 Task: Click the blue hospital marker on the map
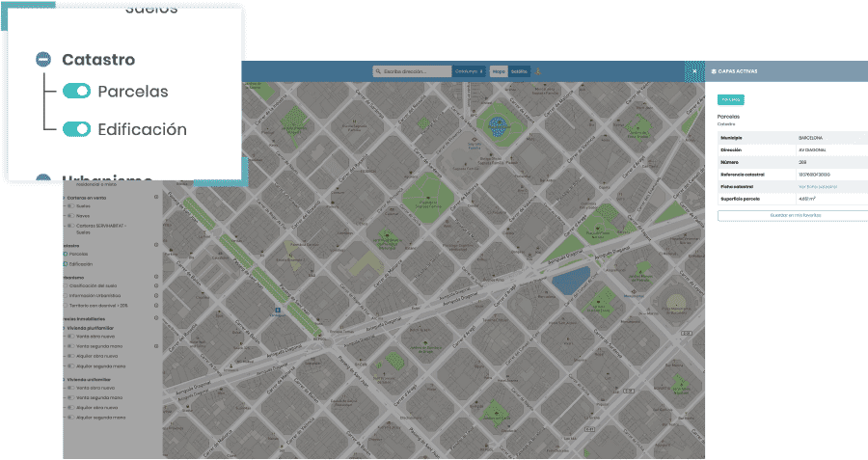click(278, 311)
